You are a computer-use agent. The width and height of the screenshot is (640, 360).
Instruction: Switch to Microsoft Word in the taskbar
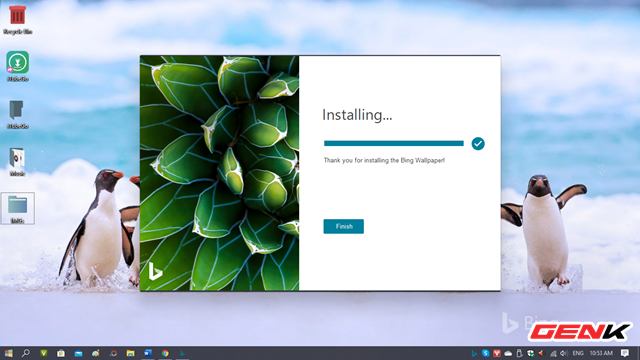coord(148,353)
